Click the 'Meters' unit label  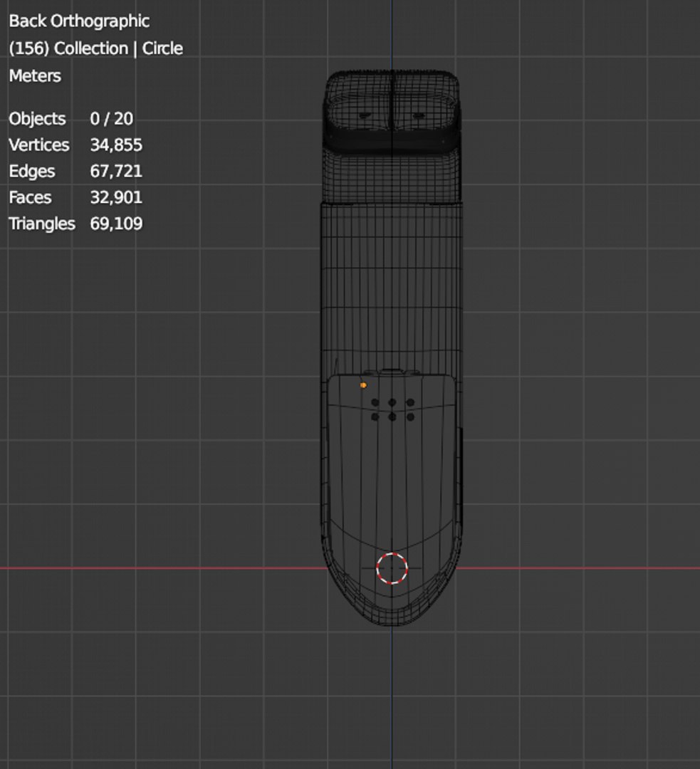click(x=35, y=76)
